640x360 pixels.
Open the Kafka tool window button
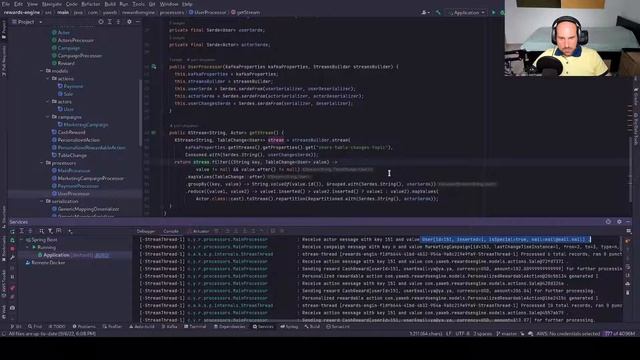169,327
